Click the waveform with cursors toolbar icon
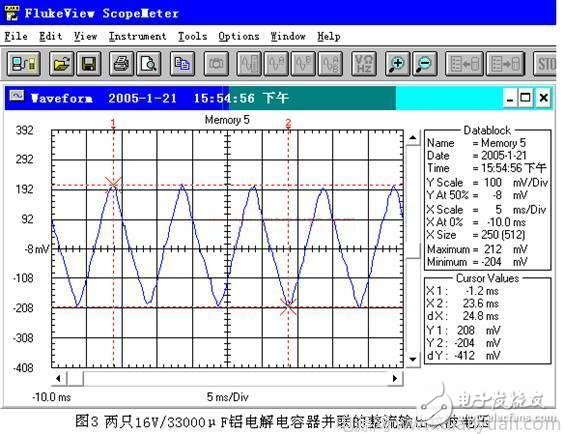 click(x=249, y=64)
